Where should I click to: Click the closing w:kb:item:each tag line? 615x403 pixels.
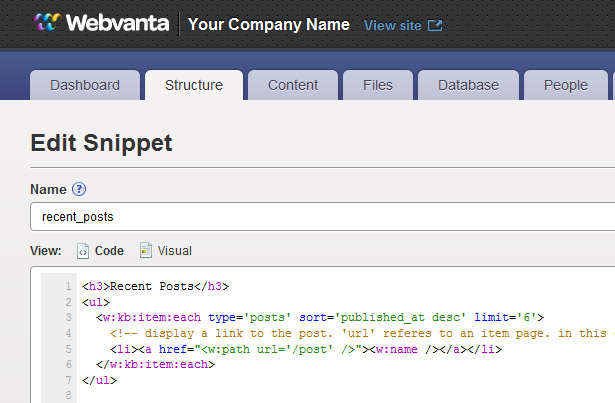click(x=155, y=365)
